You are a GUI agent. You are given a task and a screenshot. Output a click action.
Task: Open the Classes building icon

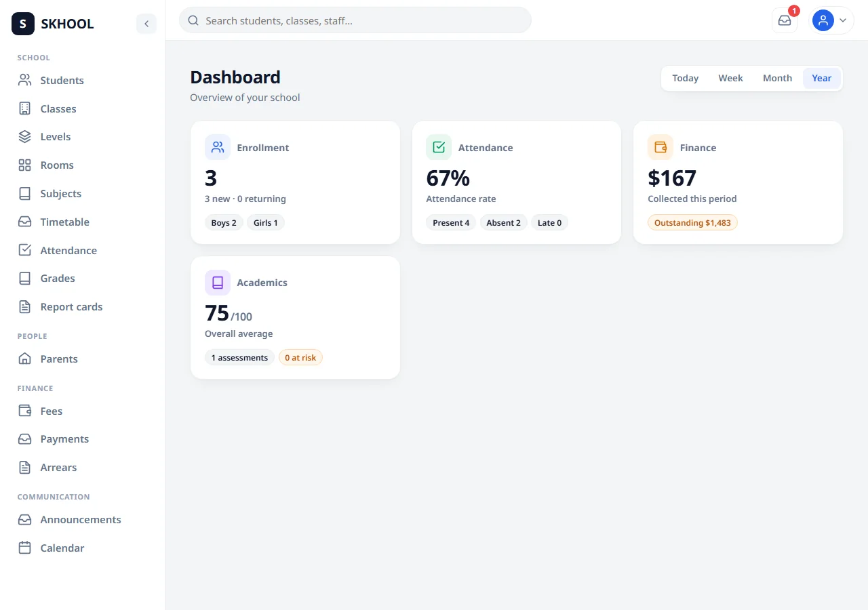(25, 108)
